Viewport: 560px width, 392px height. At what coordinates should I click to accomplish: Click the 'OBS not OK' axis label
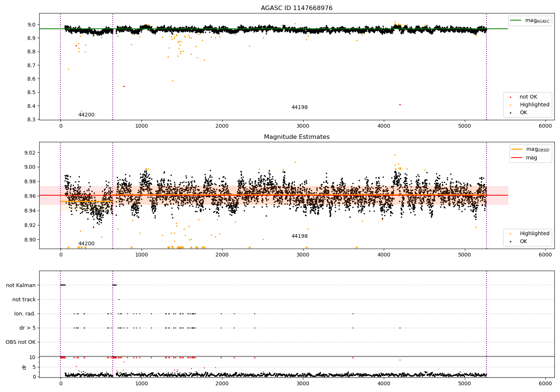click(x=21, y=342)
